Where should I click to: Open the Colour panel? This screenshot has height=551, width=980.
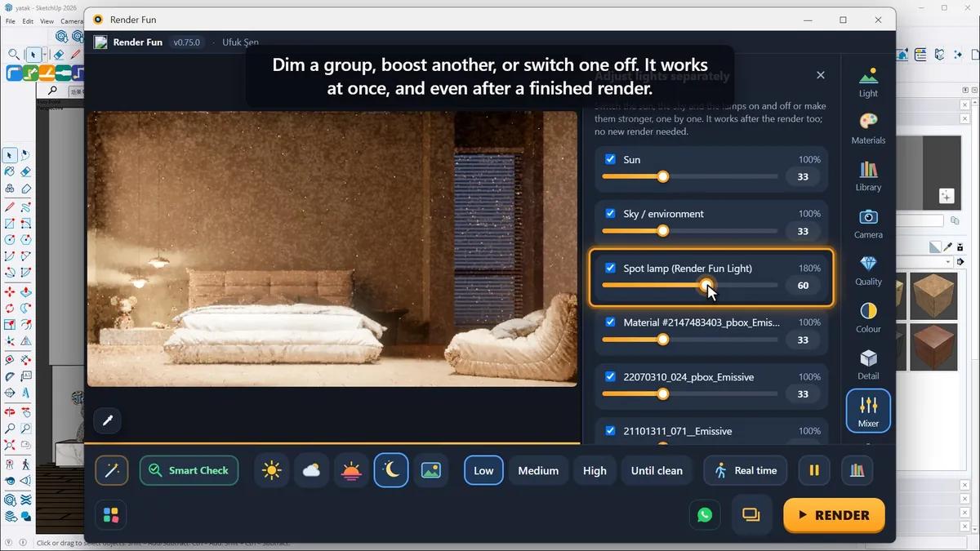(x=868, y=318)
